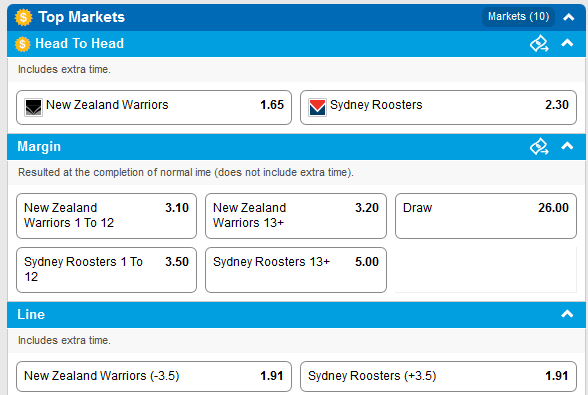Collapse the Line section
Image resolution: width=588 pixels, height=395 pixels.
pos(567,314)
